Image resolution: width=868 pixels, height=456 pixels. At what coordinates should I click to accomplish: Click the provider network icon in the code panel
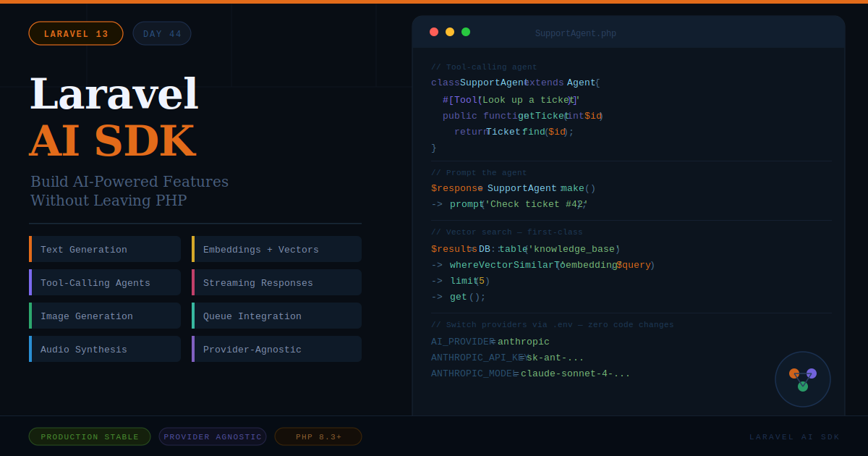[x=803, y=379]
